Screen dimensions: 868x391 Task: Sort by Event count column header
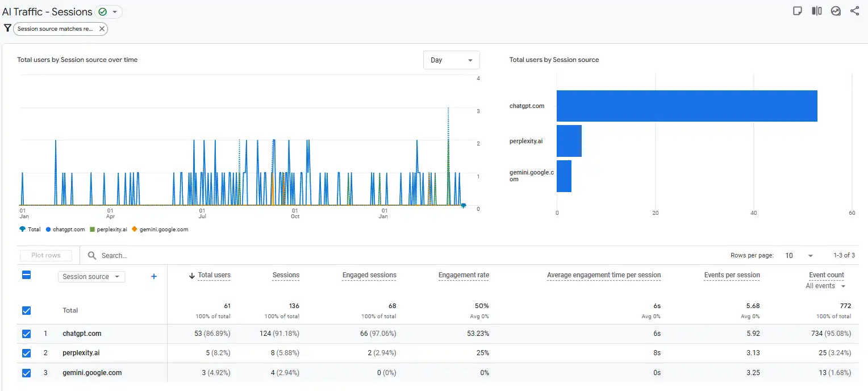click(827, 275)
